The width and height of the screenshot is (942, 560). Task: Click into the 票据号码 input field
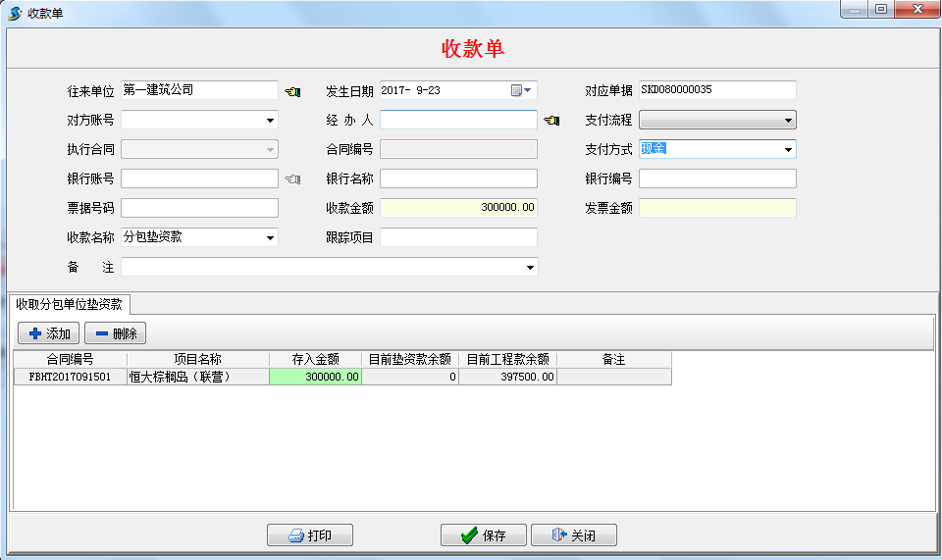[199, 208]
